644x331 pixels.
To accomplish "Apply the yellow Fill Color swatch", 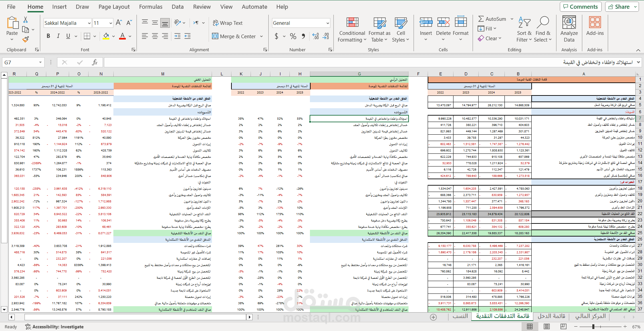I will click(x=106, y=36).
